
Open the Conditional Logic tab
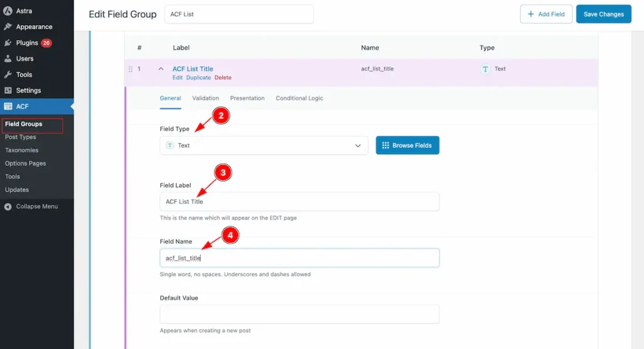(299, 98)
